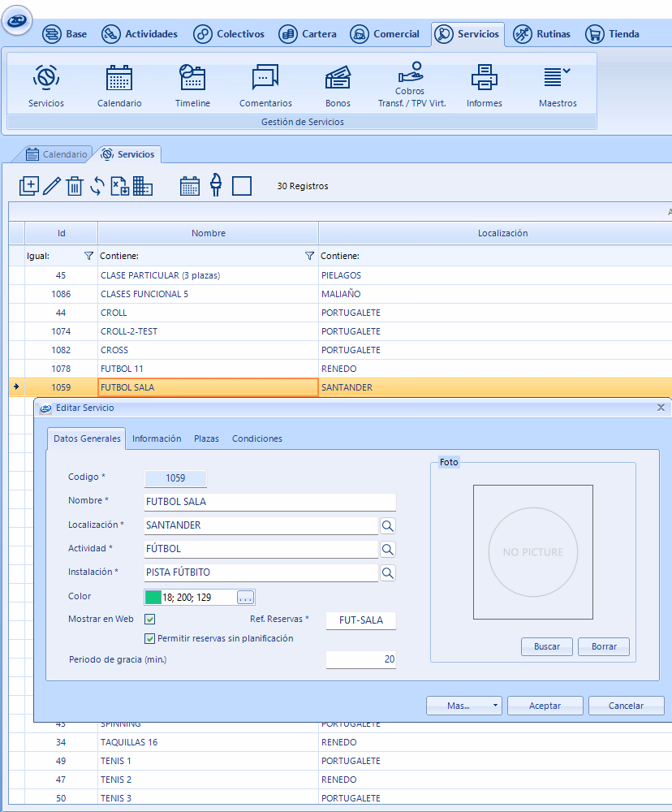Toggle Permitir reservas sin planificación checkbox
Screen dimensions: 672x812
[149, 638]
